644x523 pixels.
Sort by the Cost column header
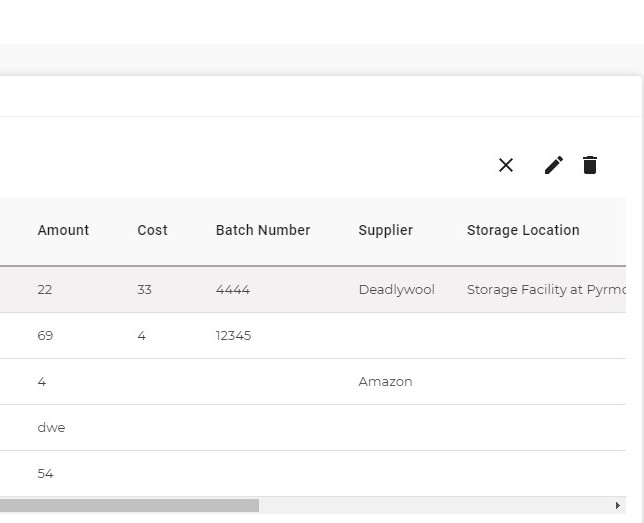pyautogui.click(x=152, y=230)
